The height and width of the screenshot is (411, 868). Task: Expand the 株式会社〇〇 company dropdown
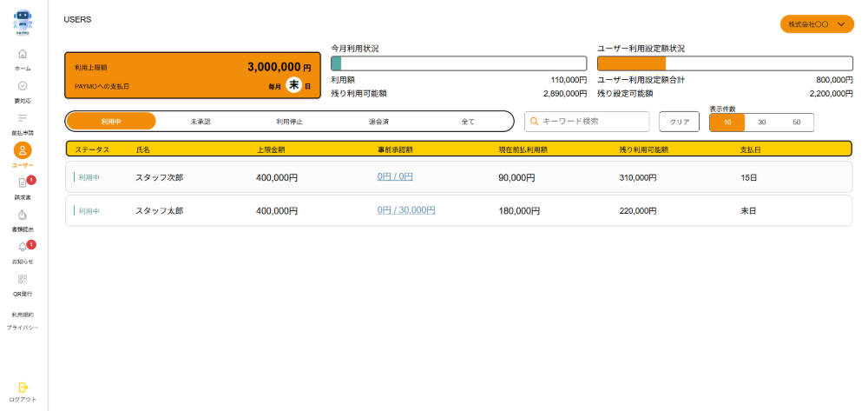pos(816,24)
